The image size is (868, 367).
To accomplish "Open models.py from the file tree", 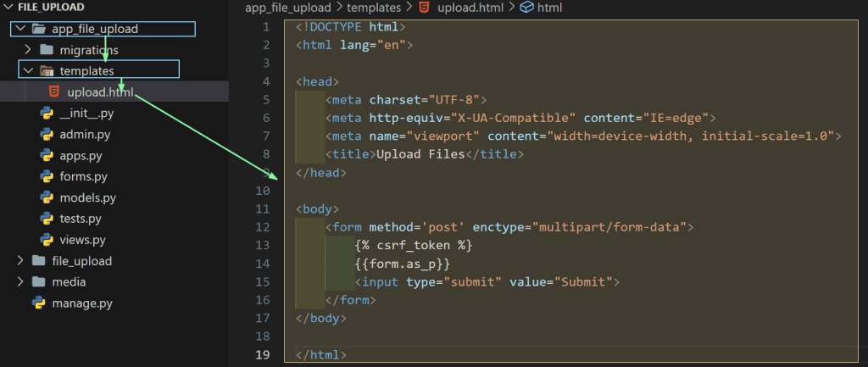I will point(87,197).
